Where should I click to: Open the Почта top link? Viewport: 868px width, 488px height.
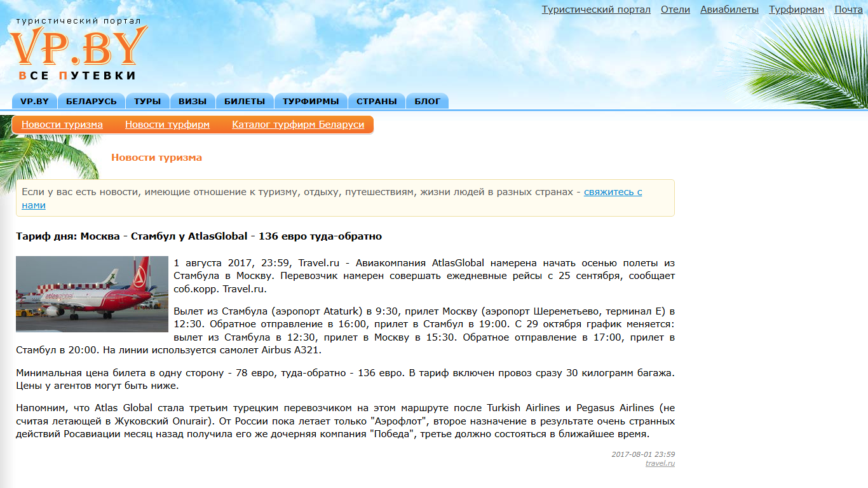coord(848,10)
